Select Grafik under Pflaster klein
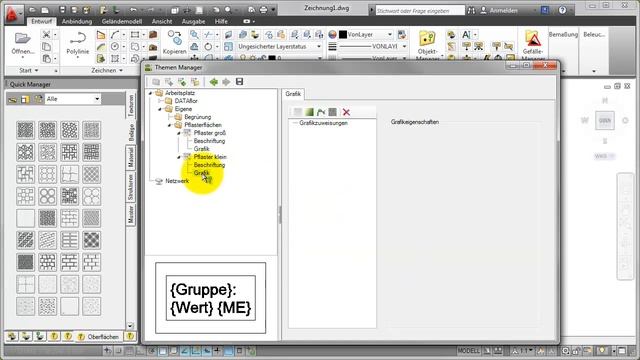 pos(201,173)
